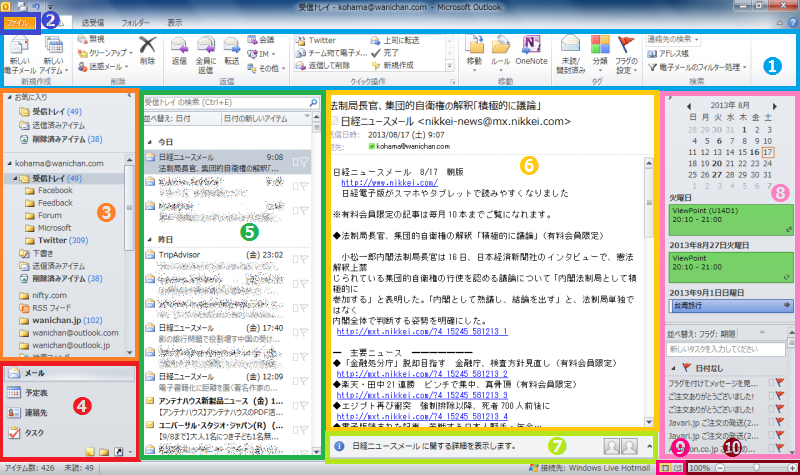
Task: Toggle flag on ご注文ありがとうございました first task
Action: [780, 395]
